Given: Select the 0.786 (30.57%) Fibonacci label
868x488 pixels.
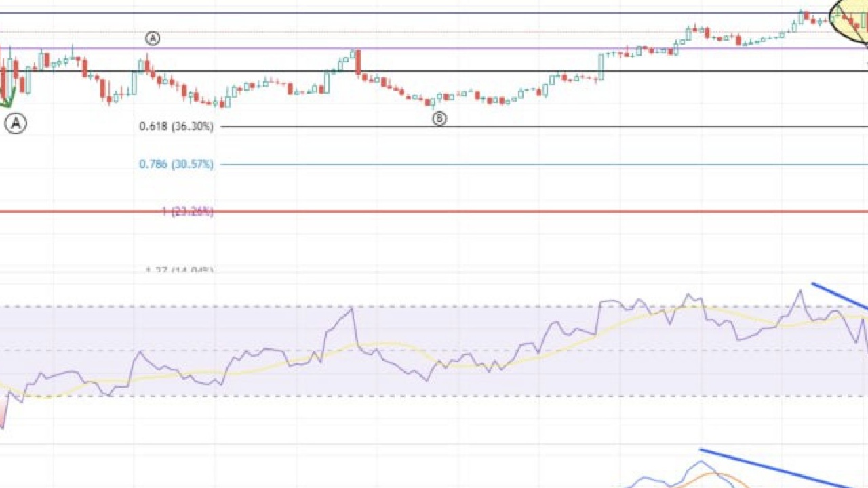Looking at the screenshot, I should 176,165.
